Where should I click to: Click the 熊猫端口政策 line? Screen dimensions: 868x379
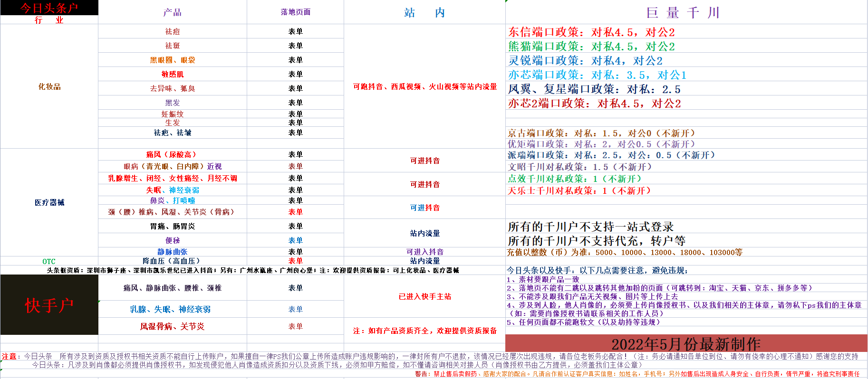(x=591, y=46)
